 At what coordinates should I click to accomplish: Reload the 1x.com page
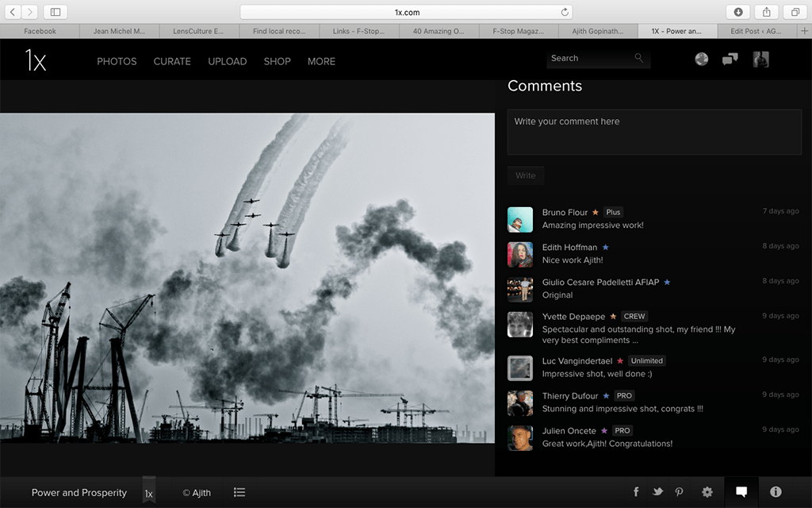pos(563,11)
